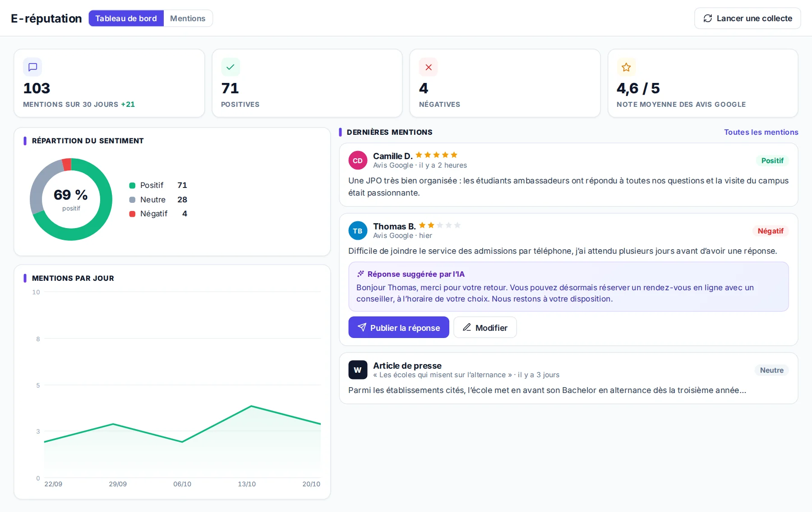
Task: Click the pencil icon in Modifier
Action: (x=467, y=328)
